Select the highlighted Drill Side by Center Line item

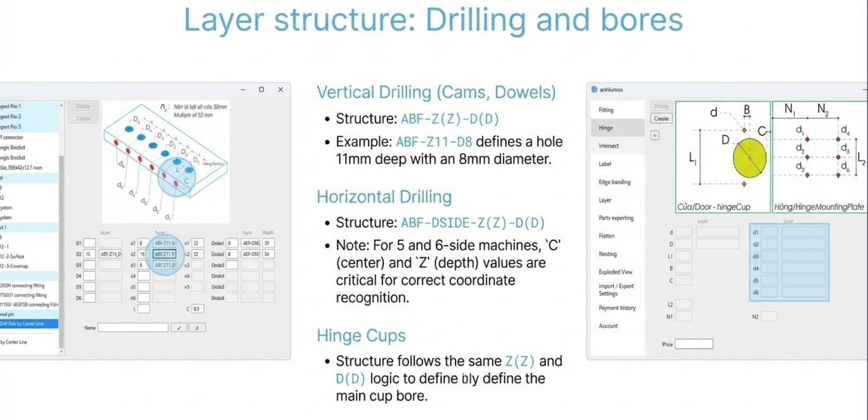click(x=29, y=324)
